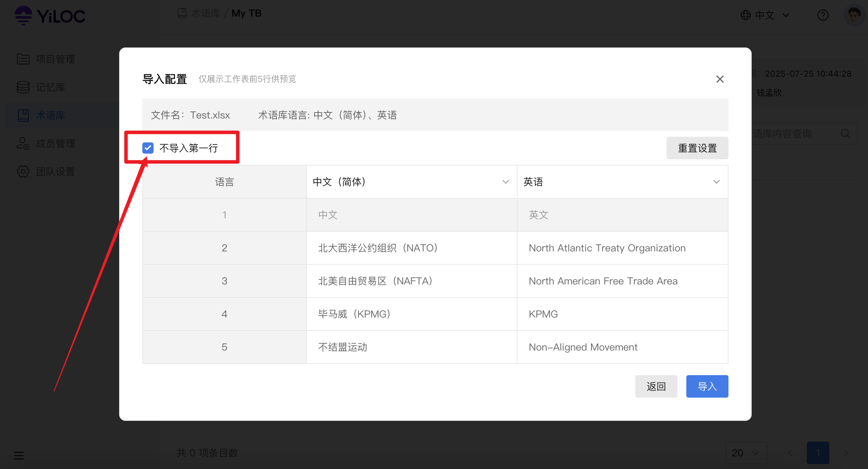Click the 术语库 book icon
The image size is (868, 469).
click(23, 115)
